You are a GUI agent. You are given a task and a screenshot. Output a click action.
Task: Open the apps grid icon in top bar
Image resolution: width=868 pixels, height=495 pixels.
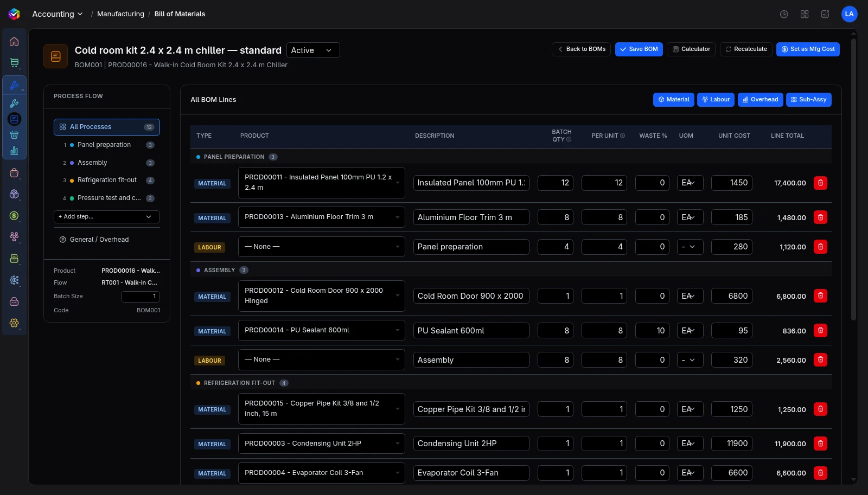805,14
